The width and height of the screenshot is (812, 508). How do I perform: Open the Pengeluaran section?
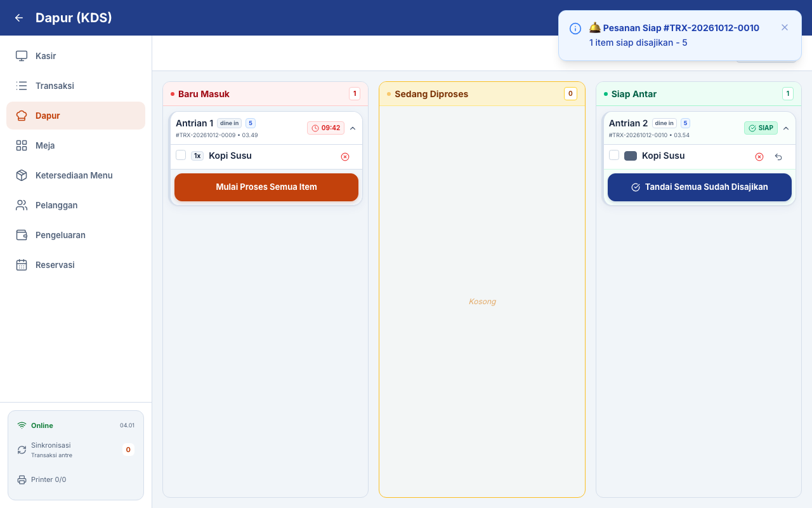pyautogui.click(x=76, y=235)
